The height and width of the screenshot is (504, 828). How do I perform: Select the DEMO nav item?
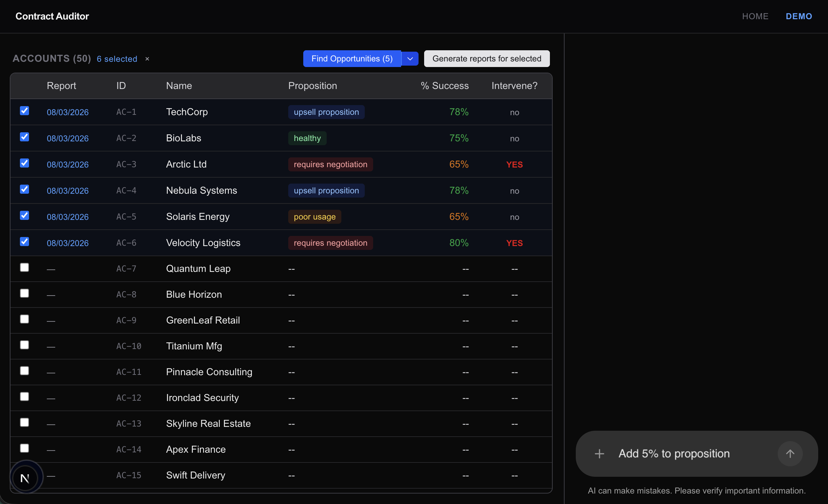tap(799, 16)
